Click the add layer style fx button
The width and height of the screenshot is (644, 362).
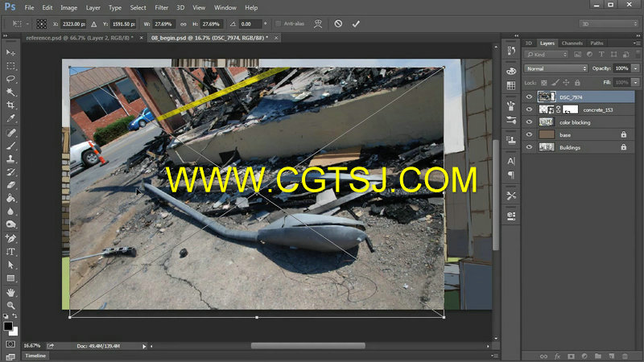tap(557, 356)
